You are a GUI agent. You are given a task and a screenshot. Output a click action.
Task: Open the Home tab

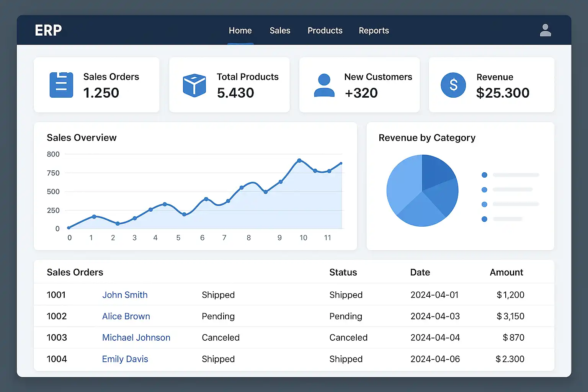240,31
